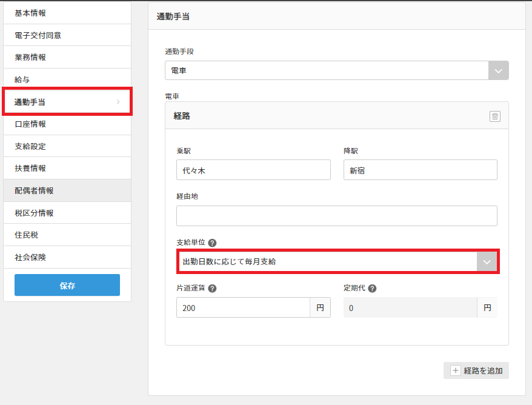
Task: Go to 電子交付同意 section
Action: coord(67,35)
